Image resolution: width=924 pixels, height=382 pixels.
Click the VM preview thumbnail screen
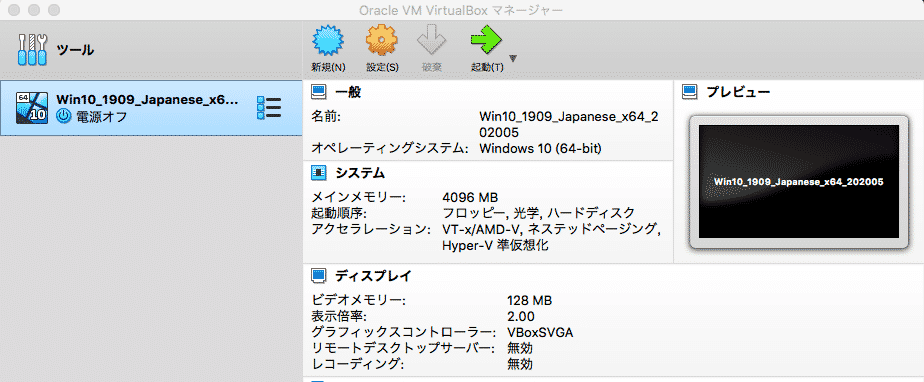[798, 181]
